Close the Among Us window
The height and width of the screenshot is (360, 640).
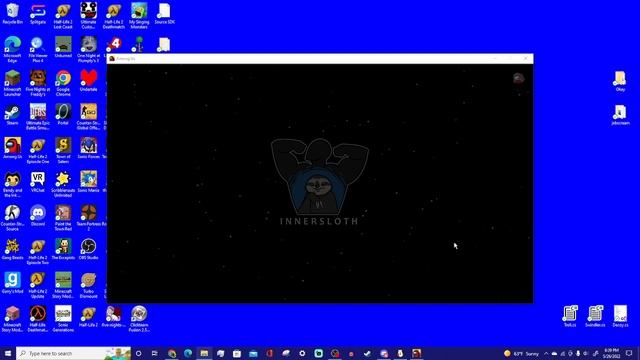click(x=525, y=59)
